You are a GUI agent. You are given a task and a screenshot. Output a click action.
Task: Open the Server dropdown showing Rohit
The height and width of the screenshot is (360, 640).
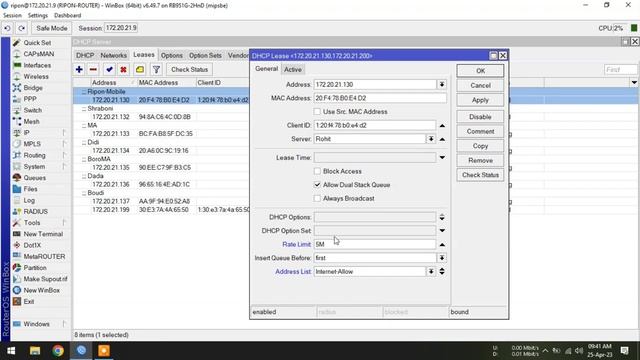click(x=431, y=139)
